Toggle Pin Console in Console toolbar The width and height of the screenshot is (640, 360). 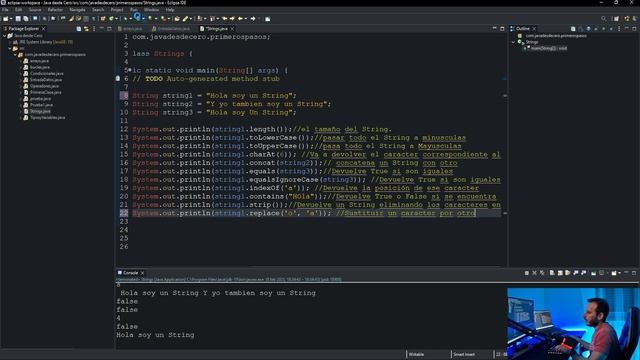click(593, 273)
